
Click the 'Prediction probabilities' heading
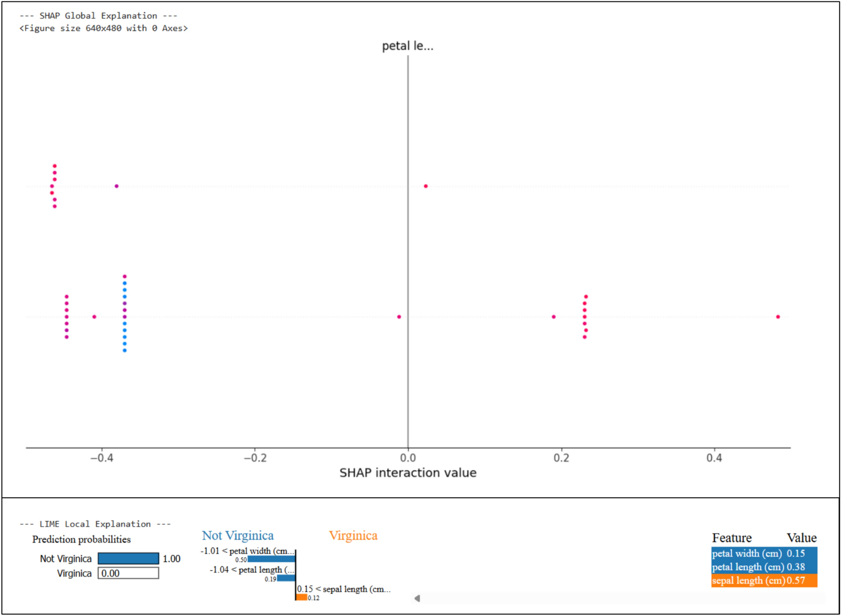[x=81, y=539]
